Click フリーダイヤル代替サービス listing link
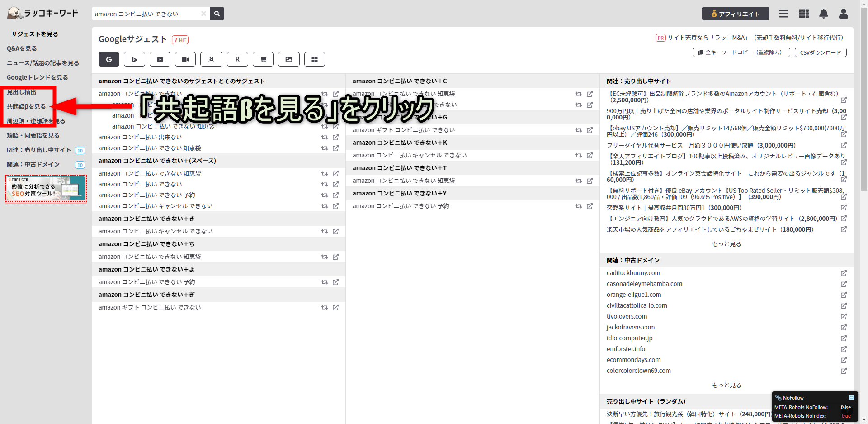The image size is (868, 424). point(701,145)
